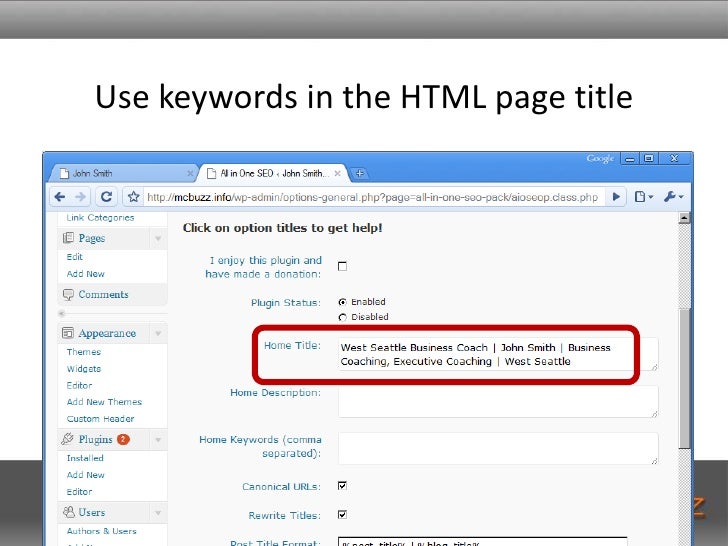The image size is (728, 546).
Task: Open a new tab with plus button
Action: pos(359,174)
